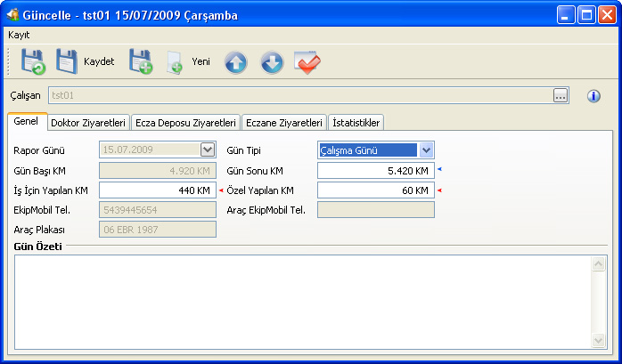Expand the Gün Tipi dropdown
Viewport: 622px width, 364px height.
coord(426,150)
